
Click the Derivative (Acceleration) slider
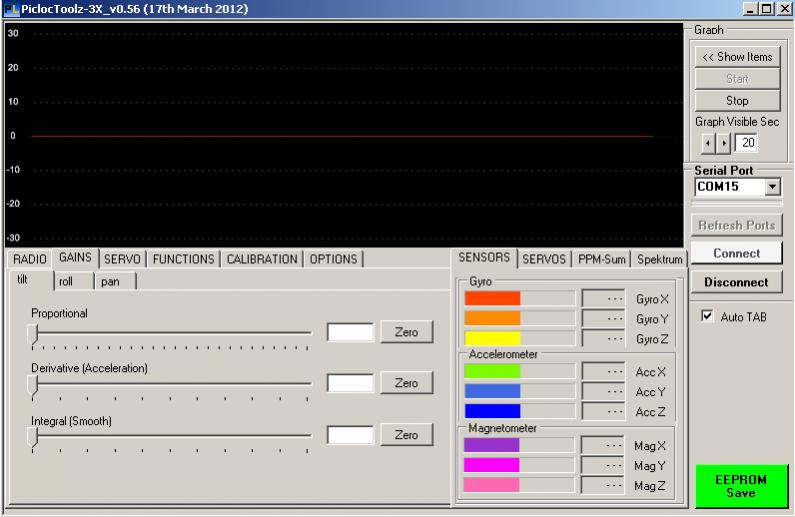click(170, 384)
